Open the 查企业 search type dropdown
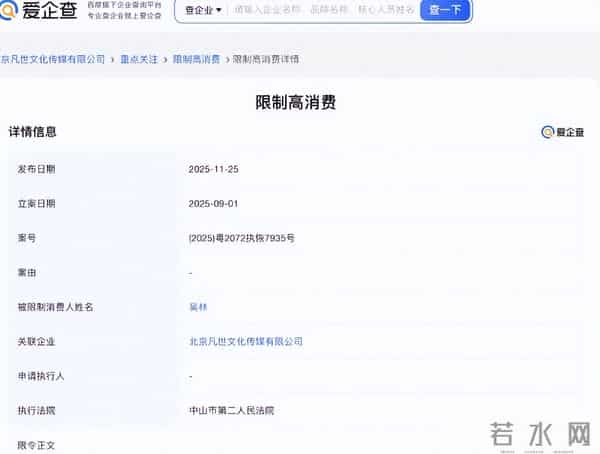This screenshot has height=454, width=600. (x=203, y=10)
